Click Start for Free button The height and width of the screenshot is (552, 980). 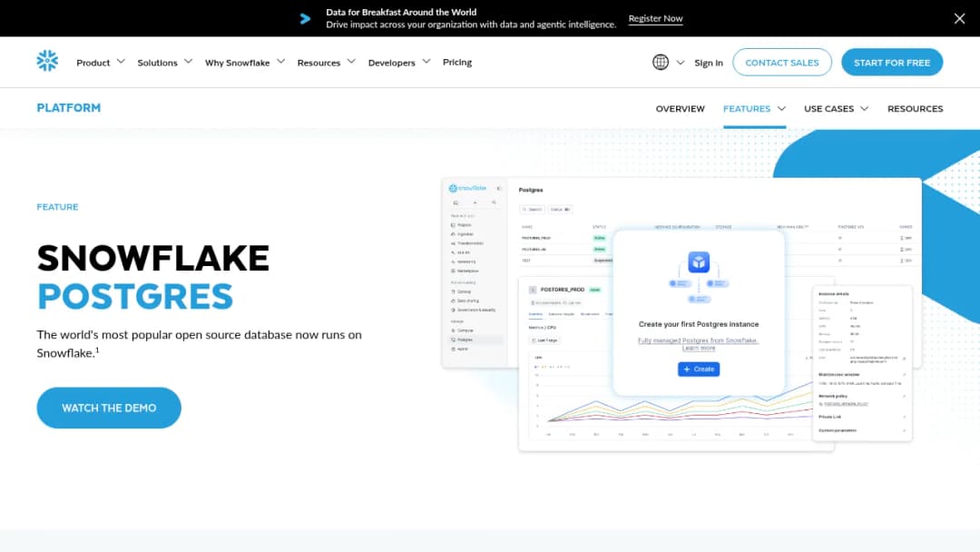pyautogui.click(x=892, y=63)
